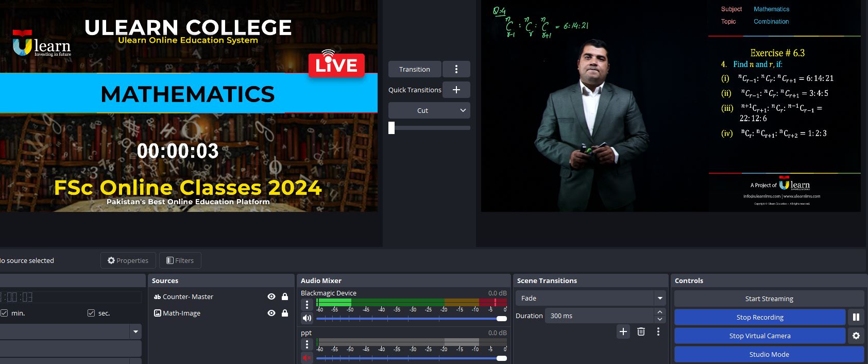Hide the Math-Image source
The image size is (868, 364).
coord(271,313)
